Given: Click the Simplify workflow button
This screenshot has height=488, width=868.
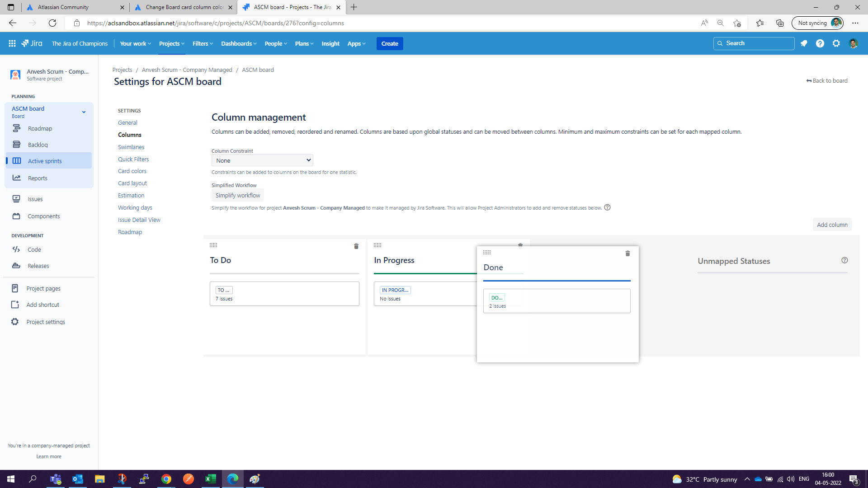Looking at the screenshot, I should point(238,196).
